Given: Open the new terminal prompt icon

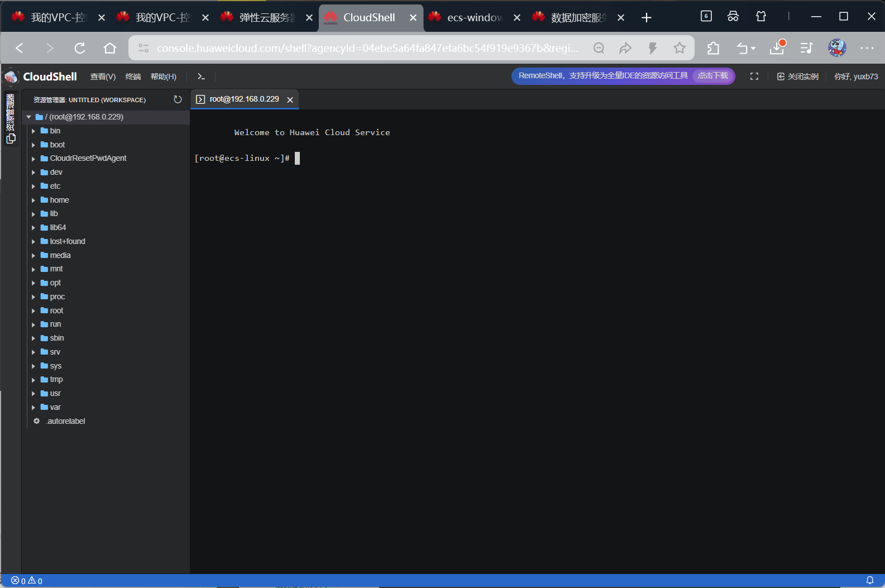Looking at the screenshot, I should [201, 77].
